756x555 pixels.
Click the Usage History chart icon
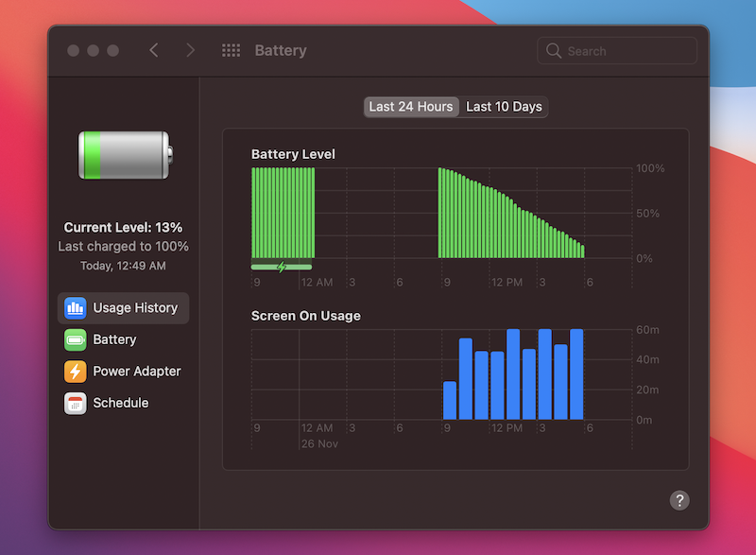click(x=76, y=308)
